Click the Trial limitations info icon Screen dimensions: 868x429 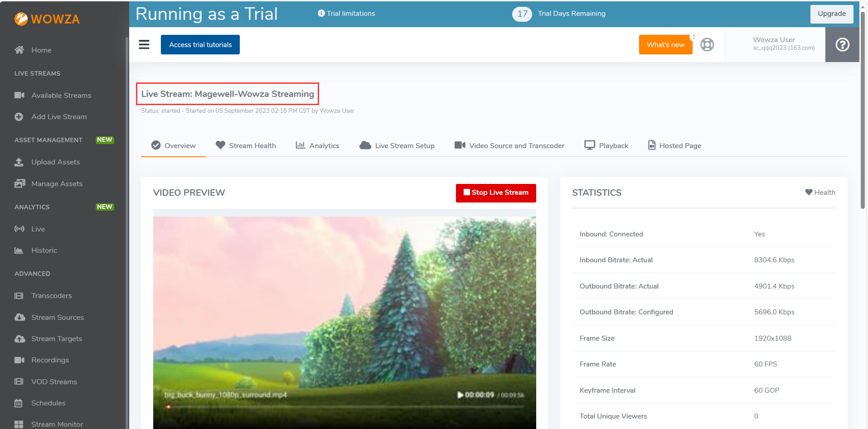point(321,14)
